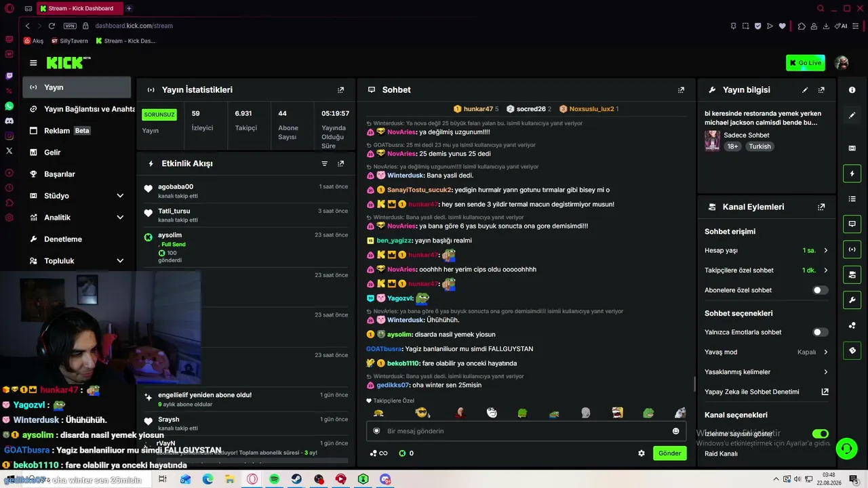Pop out the Sohbet chat panel
This screenshot has width=868, height=488.
[681, 90]
